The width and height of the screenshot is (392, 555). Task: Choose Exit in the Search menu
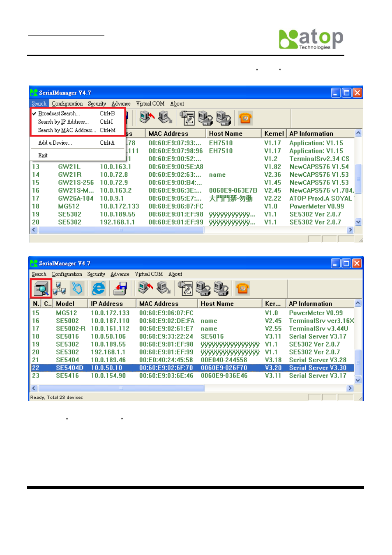click(x=74, y=155)
